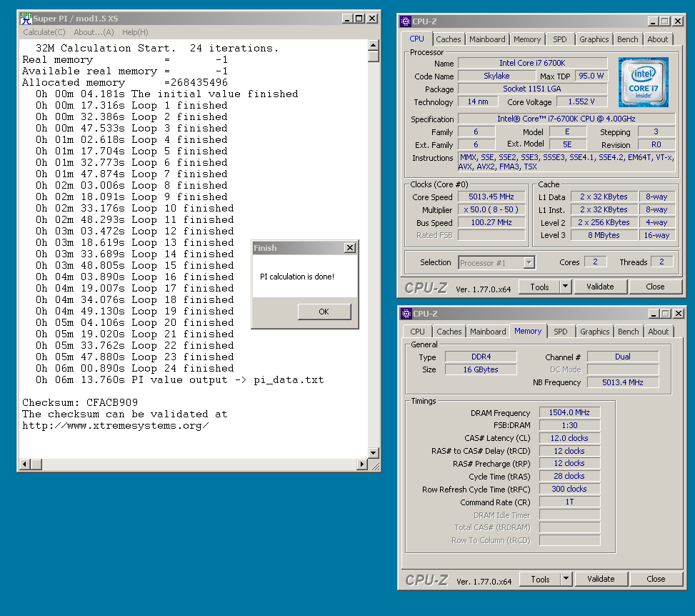Click the Command Rate value 1T

coord(569,502)
